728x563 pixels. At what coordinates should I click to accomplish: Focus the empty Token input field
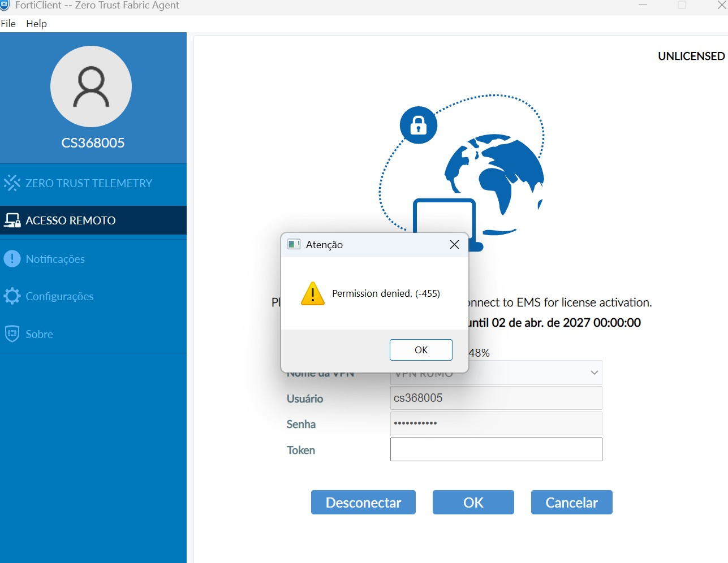pyautogui.click(x=496, y=449)
